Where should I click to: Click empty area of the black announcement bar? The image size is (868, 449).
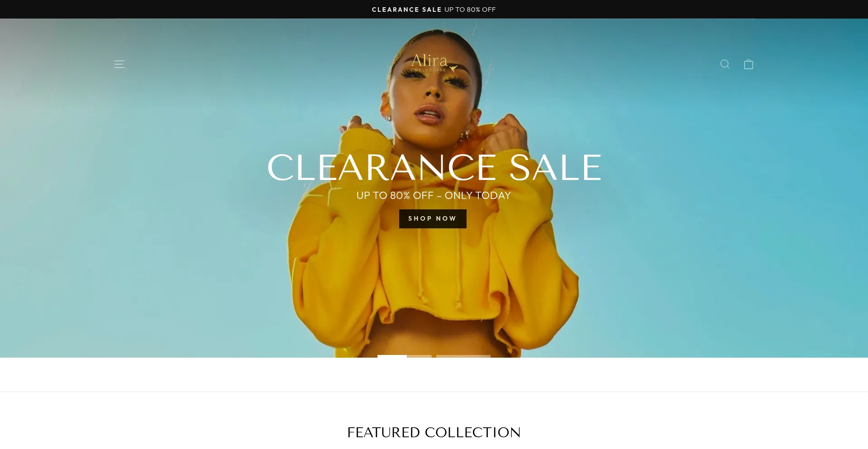click(x=181, y=9)
